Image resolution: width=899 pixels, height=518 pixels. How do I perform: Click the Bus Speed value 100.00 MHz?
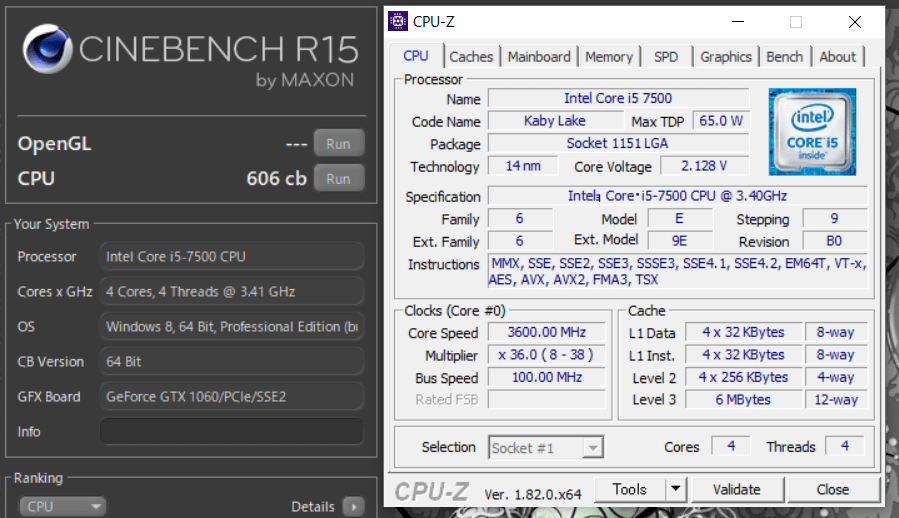tap(546, 377)
